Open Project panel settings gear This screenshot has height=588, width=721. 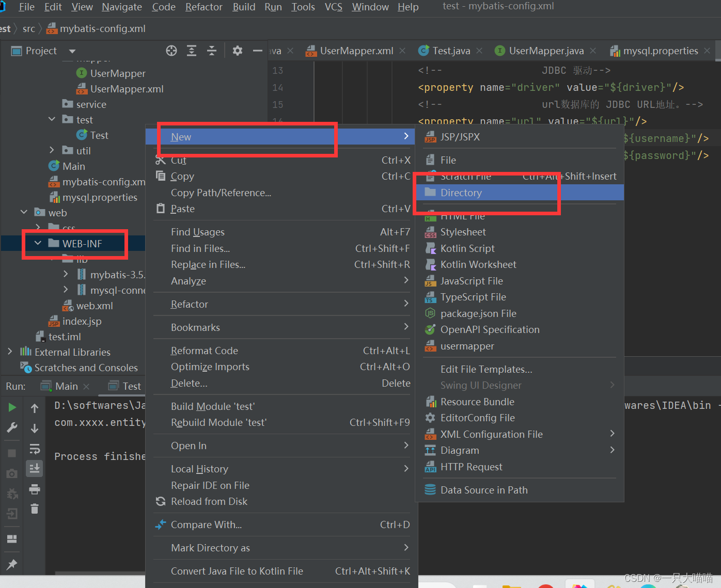pyautogui.click(x=237, y=51)
